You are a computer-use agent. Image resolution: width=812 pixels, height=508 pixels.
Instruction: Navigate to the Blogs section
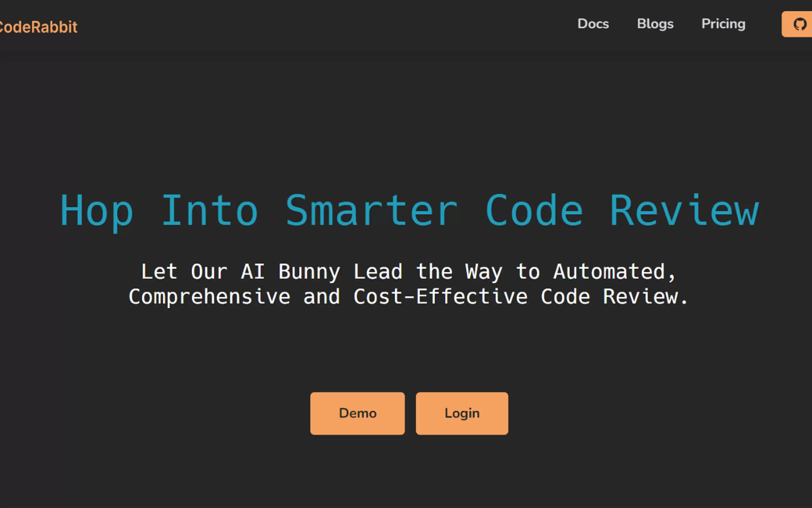coord(655,24)
